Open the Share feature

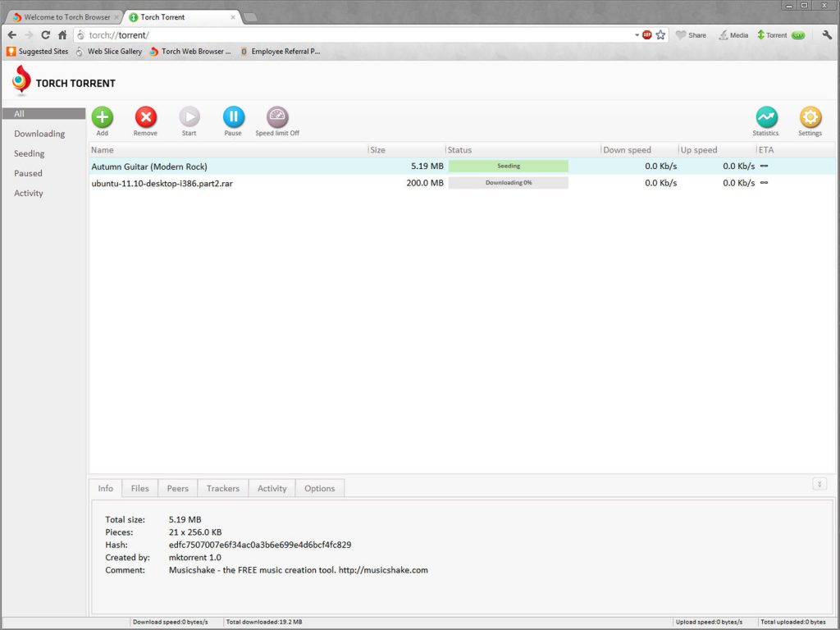pos(692,34)
